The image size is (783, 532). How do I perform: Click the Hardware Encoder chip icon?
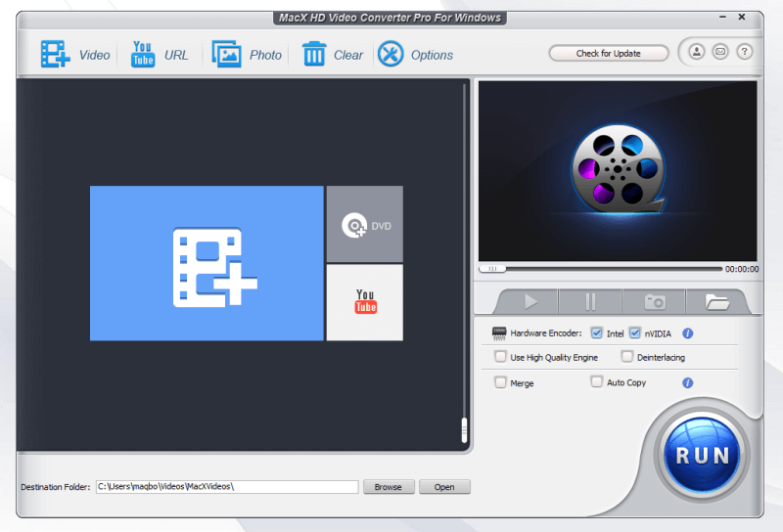[x=499, y=333]
